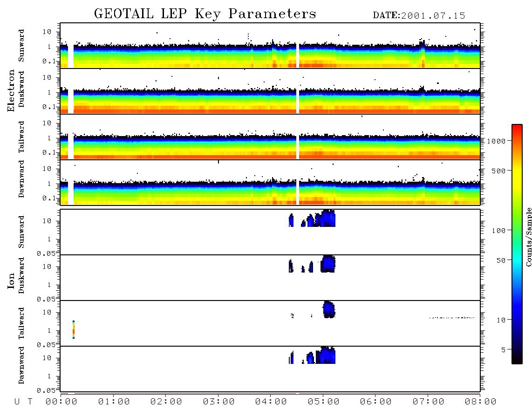Image resolution: width=532 pixels, height=410 pixels.
Task: Open the Electron Duskward spectrogram panel
Action: point(270,91)
